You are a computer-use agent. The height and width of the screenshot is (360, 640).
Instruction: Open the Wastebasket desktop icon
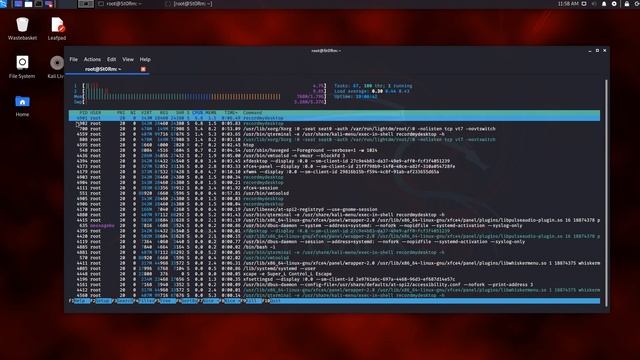(22, 29)
